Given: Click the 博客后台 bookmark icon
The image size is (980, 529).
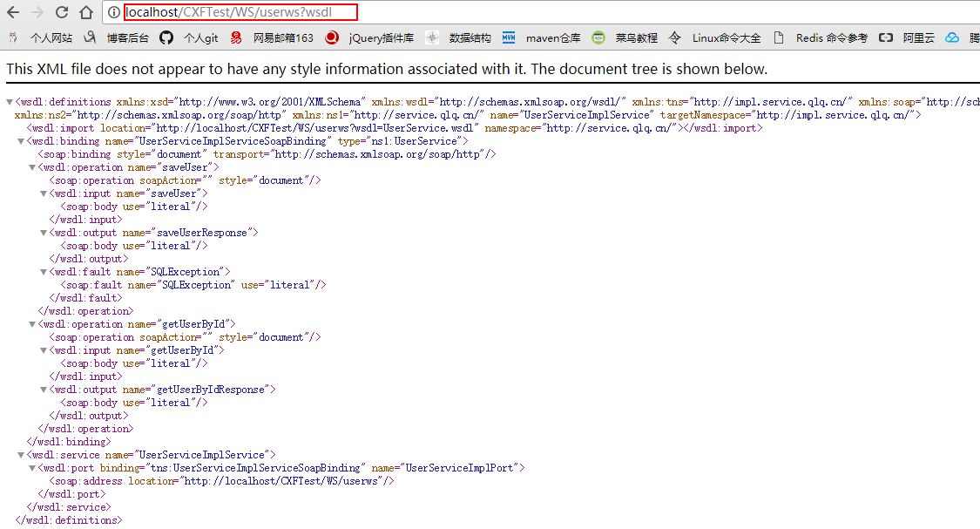Looking at the screenshot, I should (90, 37).
